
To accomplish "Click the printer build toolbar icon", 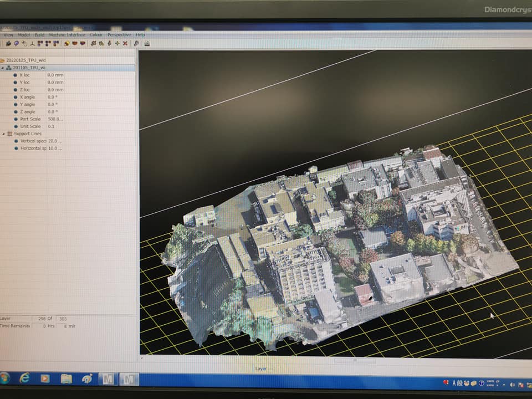I will (147, 43).
